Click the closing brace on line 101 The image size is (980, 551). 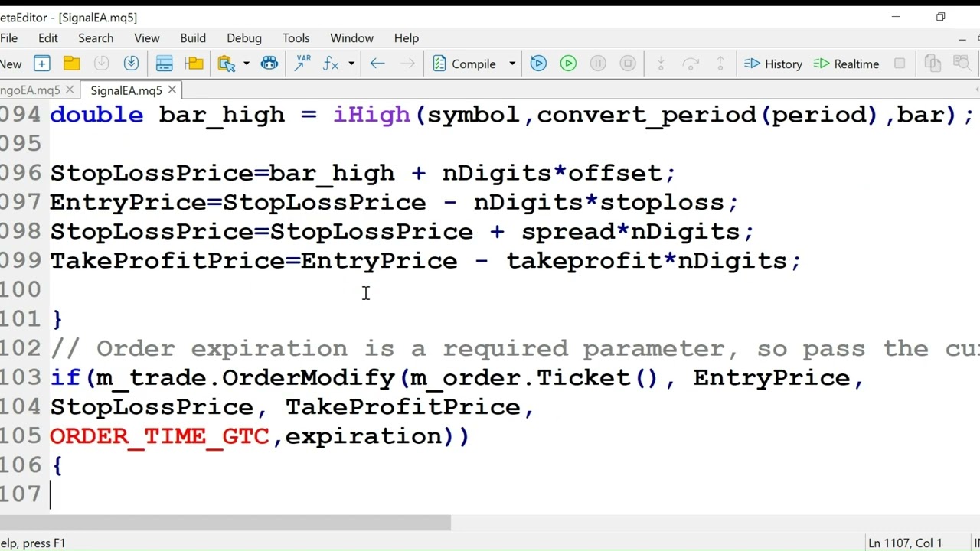point(57,319)
